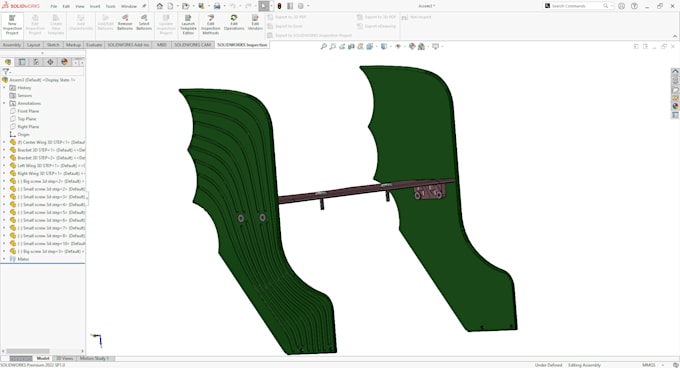The image size is (680, 368).
Task: Open the Tools menu
Action: (x=111, y=7)
